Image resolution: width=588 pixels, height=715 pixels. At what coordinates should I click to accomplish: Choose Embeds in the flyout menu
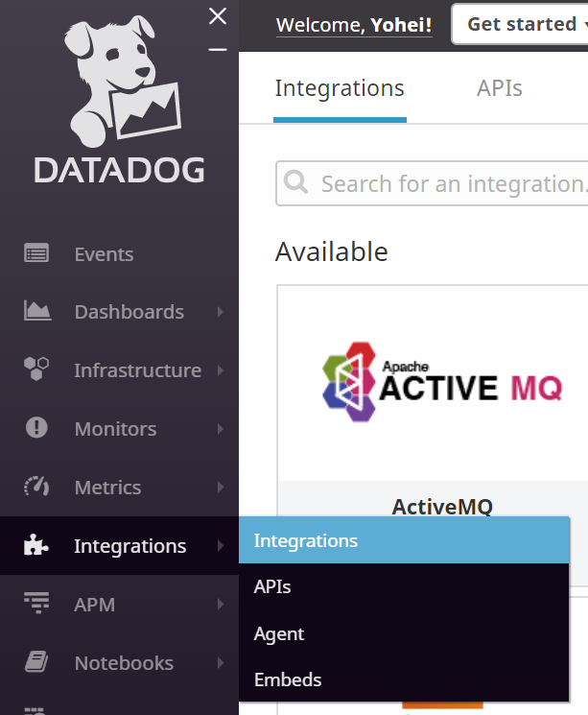tap(288, 679)
